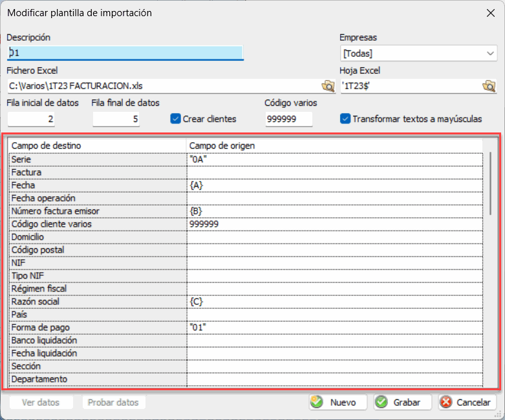
Task: Click empty origin cell for Factura
Action: (335, 173)
